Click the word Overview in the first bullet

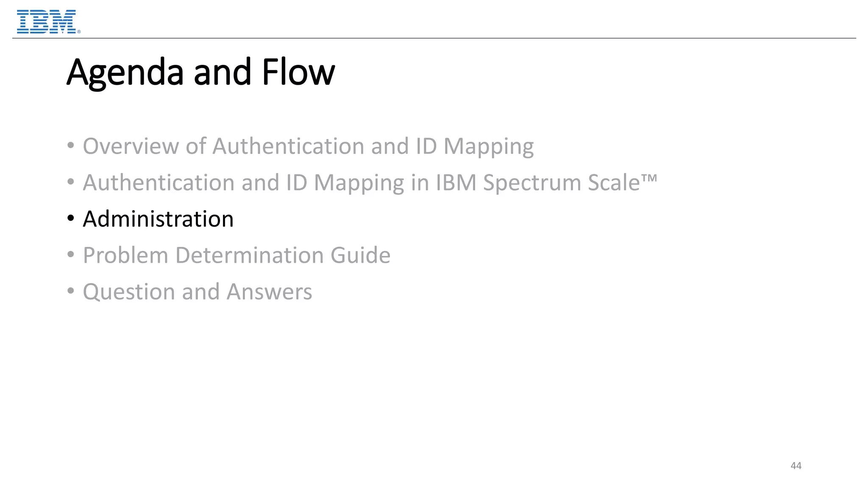click(x=131, y=146)
